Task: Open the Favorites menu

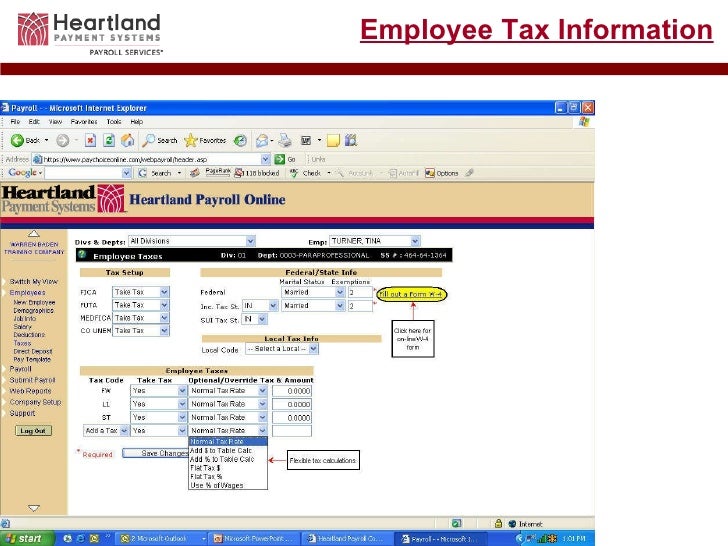Action: pyautogui.click(x=84, y=122)
